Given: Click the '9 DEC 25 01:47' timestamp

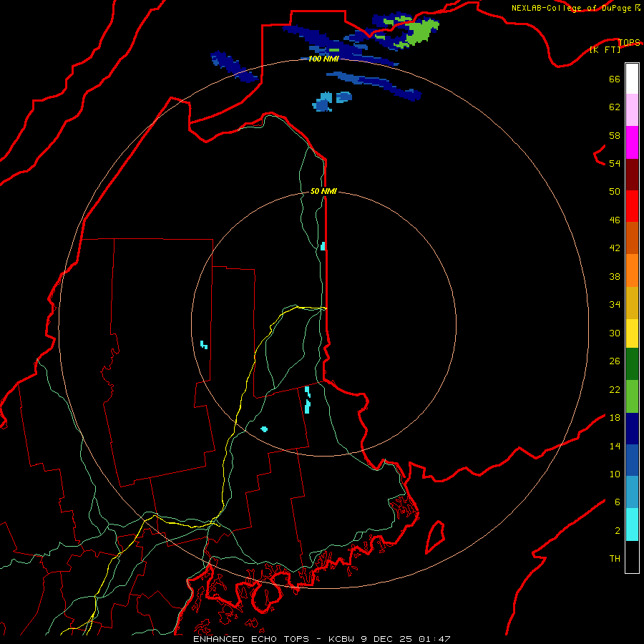Looking at the screenshot, I should (406, 639).
